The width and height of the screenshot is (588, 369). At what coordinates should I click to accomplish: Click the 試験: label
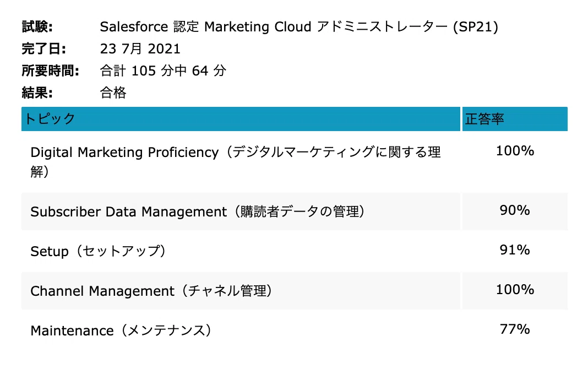pos(37,27)
